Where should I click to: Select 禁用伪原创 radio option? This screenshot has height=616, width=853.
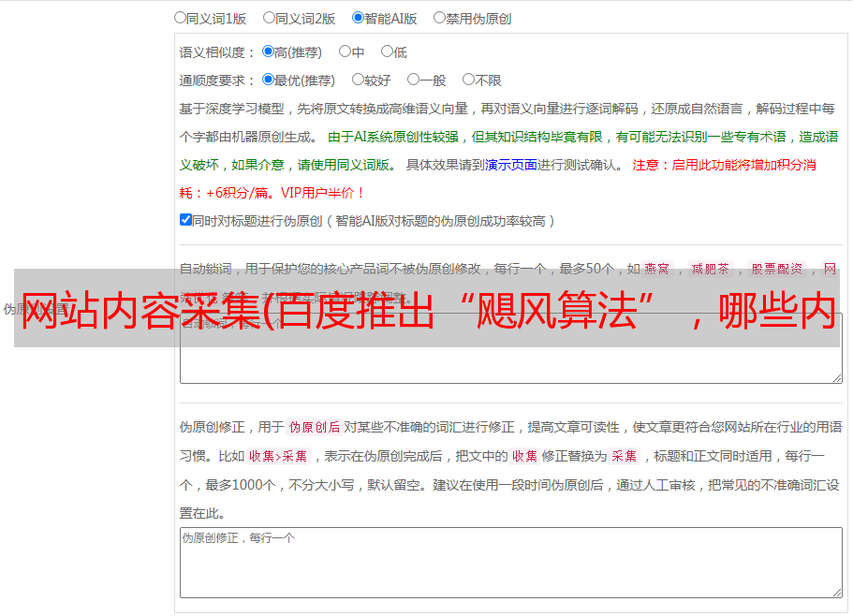pos(439,18)
